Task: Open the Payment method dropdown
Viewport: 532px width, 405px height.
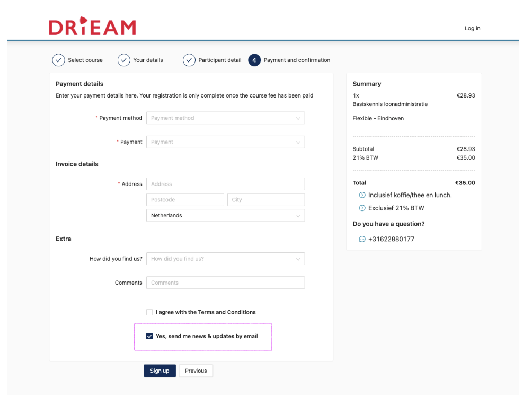Action: point(225,118)
